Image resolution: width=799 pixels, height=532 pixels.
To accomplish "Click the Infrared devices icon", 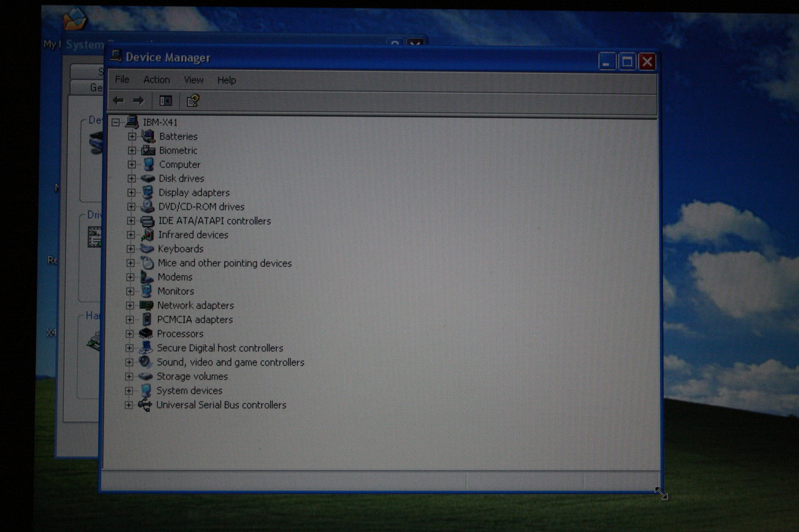I will pos(147,235).
